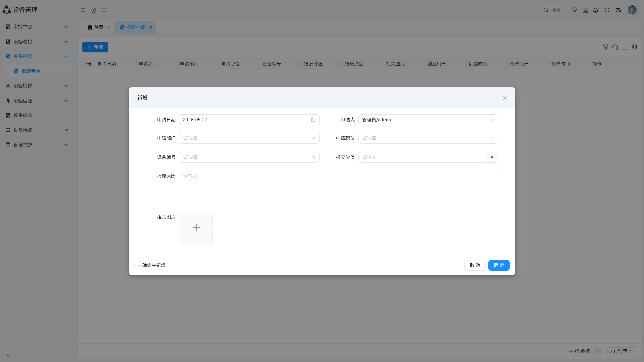Toggle the sidebar menu hamburger icon
This screenshot has width=644, height=362.
(x=83, y=10)
